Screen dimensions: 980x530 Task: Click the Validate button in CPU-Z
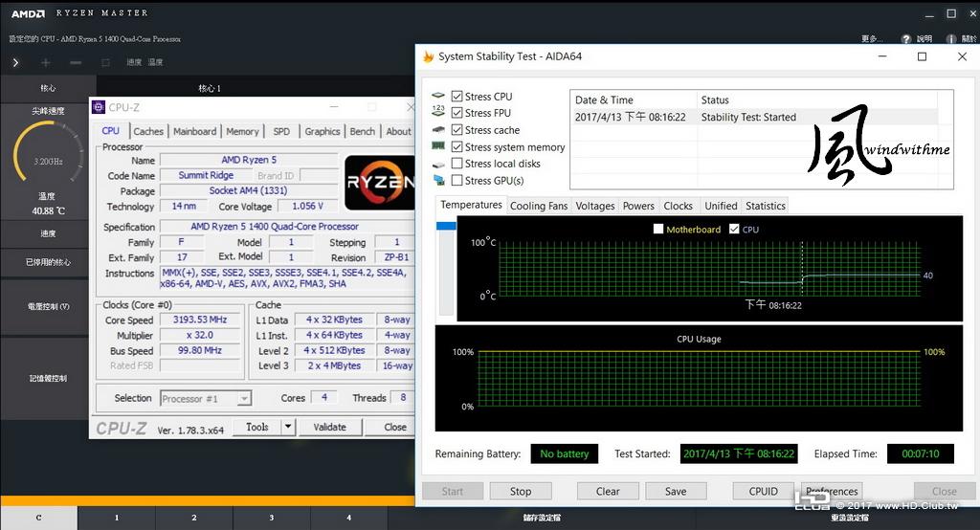click(329, 427)
